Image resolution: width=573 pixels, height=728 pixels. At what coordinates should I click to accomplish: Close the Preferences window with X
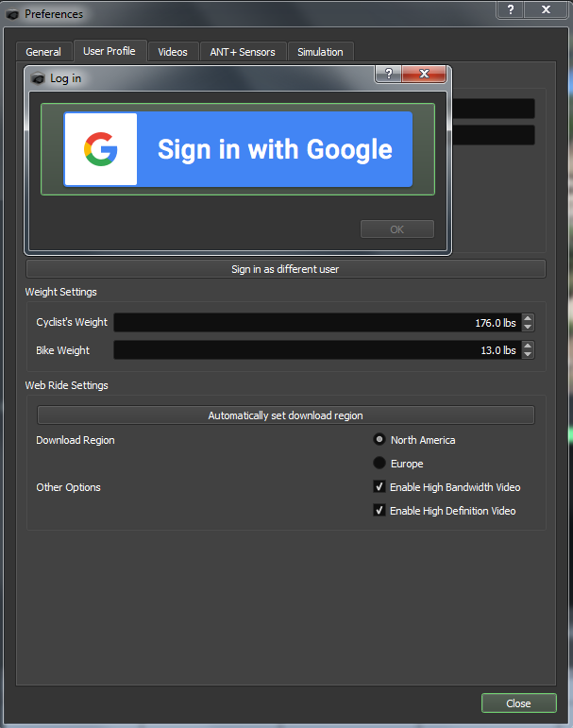click(546, 9)
